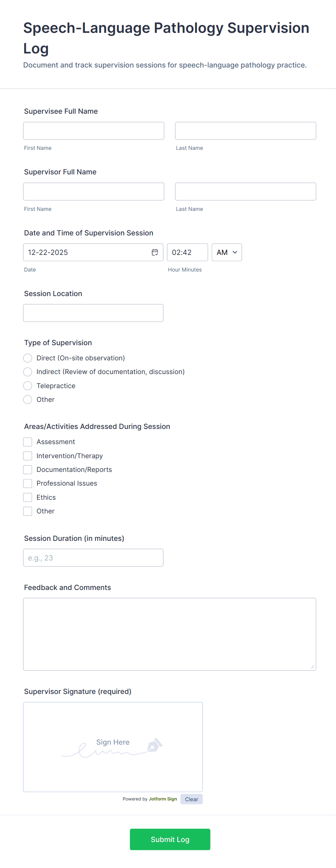The height and width of the screenshot is (868, 336).
Task: Edit the time hour field showing 02:42
Action: 187,252
